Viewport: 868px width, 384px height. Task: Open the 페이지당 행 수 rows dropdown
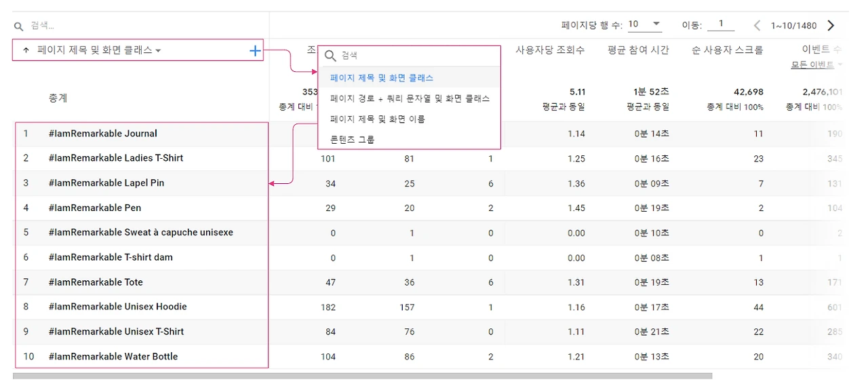coord(644,24)
